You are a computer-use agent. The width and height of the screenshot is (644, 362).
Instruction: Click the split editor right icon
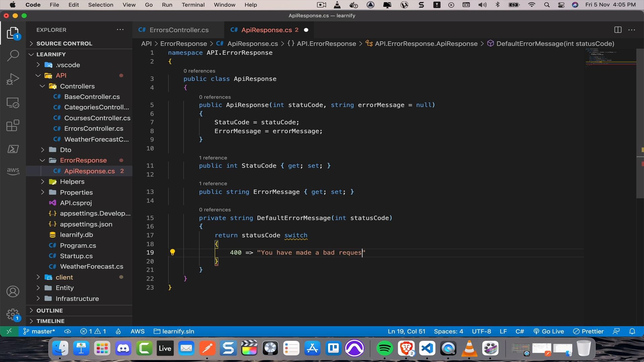point(618,30)
